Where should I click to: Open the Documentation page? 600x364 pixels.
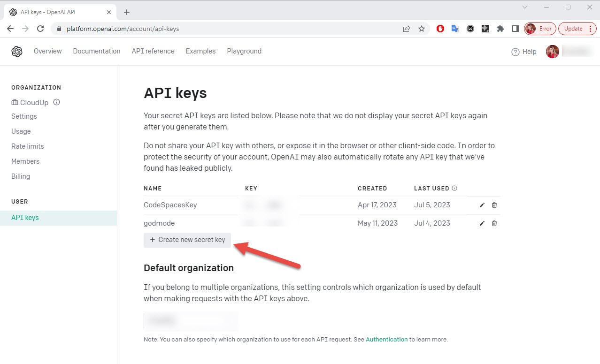(x=97, y=51)
